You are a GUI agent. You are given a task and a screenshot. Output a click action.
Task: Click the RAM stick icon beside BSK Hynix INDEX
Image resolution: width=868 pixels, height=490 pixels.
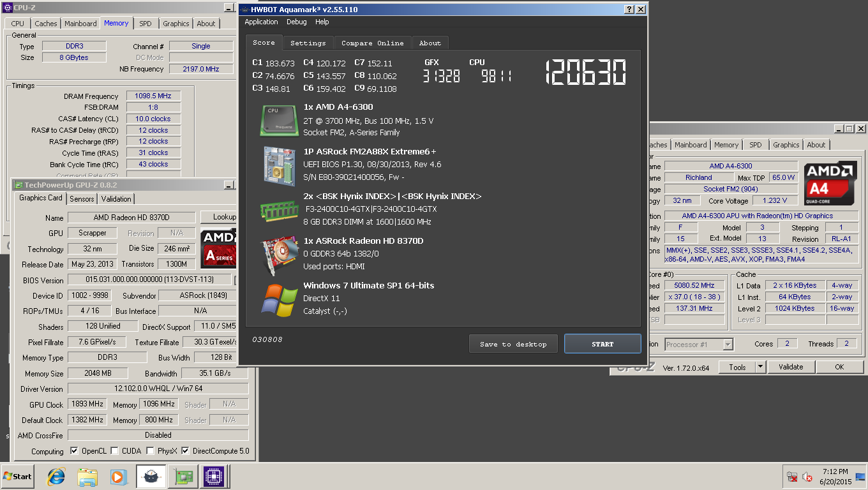point(279,210)
